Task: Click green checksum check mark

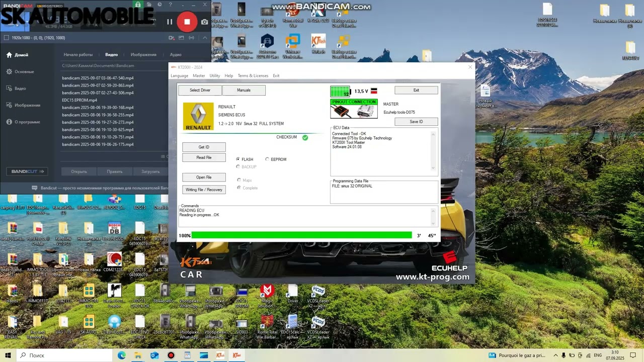Action: click(x=305, y=137)
